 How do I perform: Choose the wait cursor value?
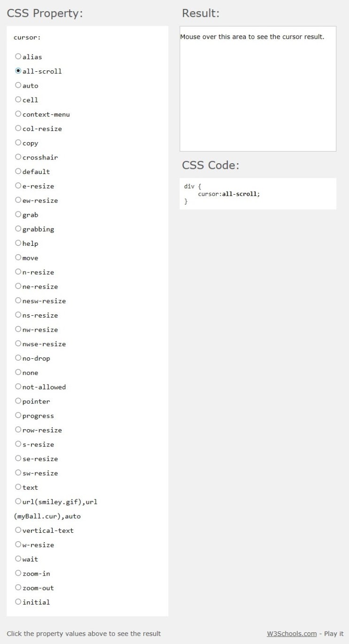pyautogui.click(x=18, y=558)
